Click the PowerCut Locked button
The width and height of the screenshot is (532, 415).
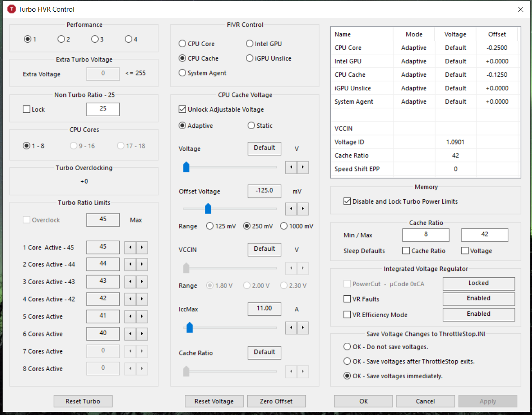[x=478, y=284]
